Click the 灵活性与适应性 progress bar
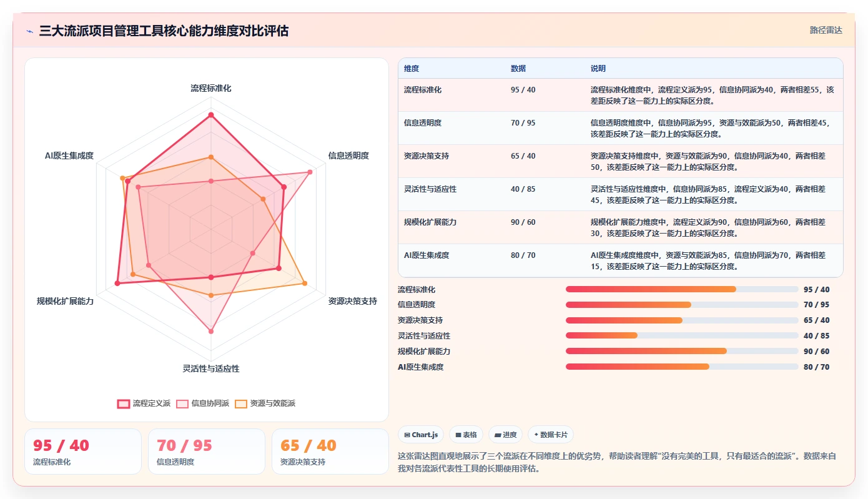The height and width of the screenshot is (499, 868). click(682, 336)
